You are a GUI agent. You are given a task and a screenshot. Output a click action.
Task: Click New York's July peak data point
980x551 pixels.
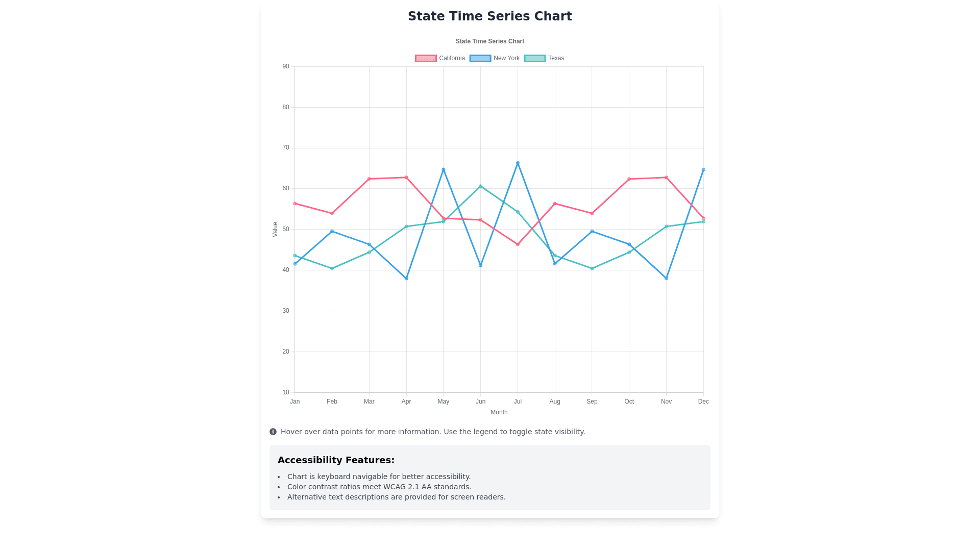[518, 163]
